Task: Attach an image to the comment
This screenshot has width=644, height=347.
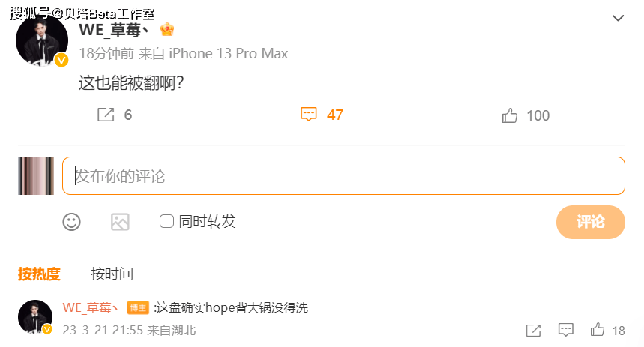Action: pyautogui.click(x=121, y=222)
